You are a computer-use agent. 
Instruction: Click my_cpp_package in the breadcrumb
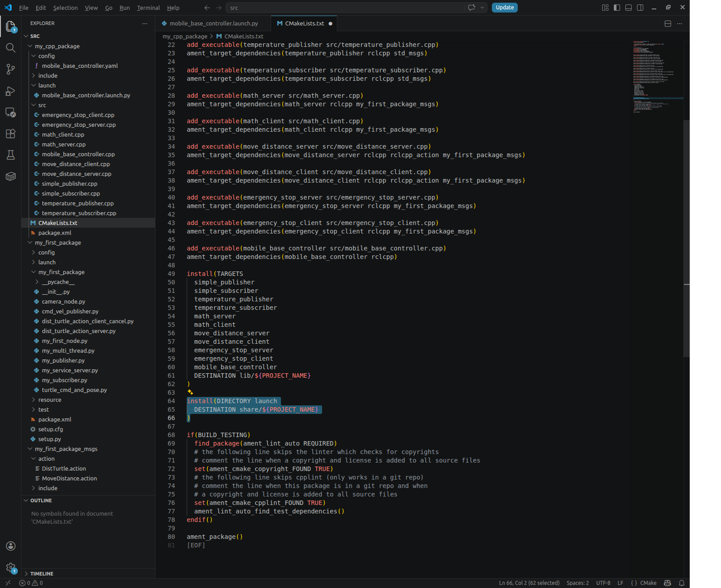[x=185, y=36]
